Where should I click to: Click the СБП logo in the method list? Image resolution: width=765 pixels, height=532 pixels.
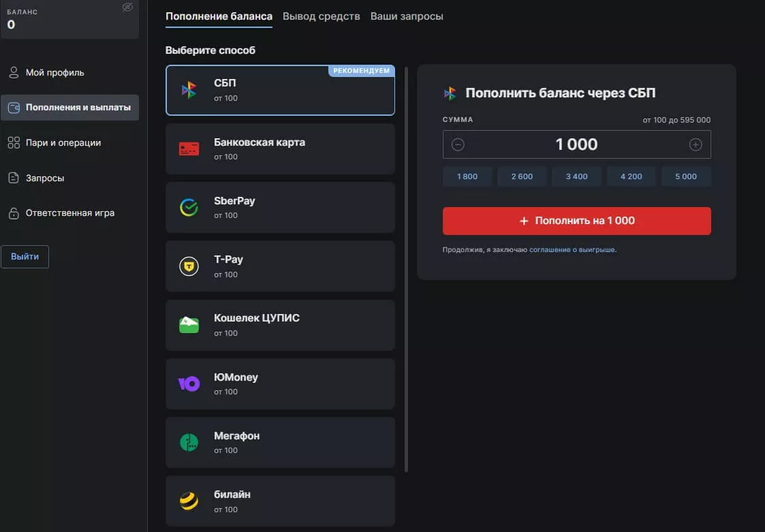pos(189,90)
